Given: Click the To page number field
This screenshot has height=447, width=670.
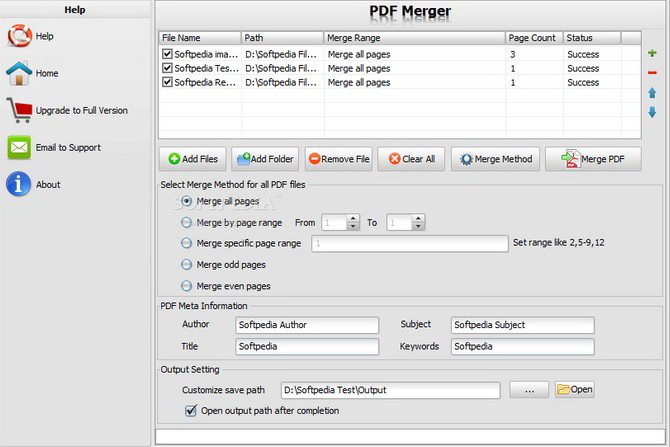Looking at the screenshot, I should pyautogui.click(x=400, y=222).
